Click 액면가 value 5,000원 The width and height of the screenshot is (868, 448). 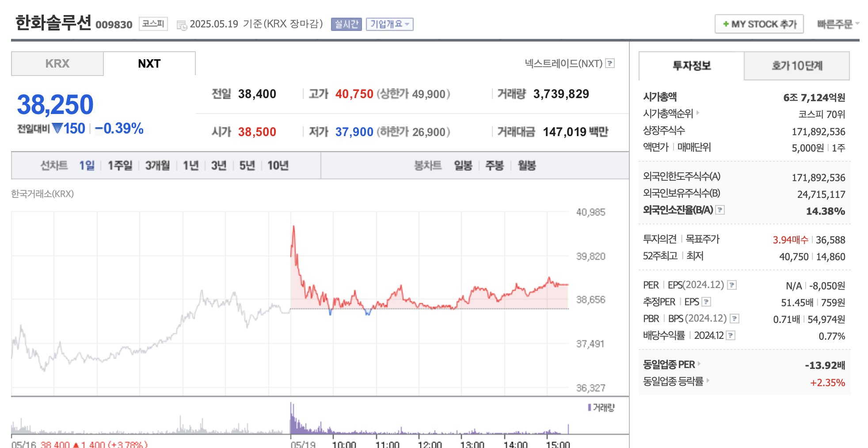tap(808, 148)
